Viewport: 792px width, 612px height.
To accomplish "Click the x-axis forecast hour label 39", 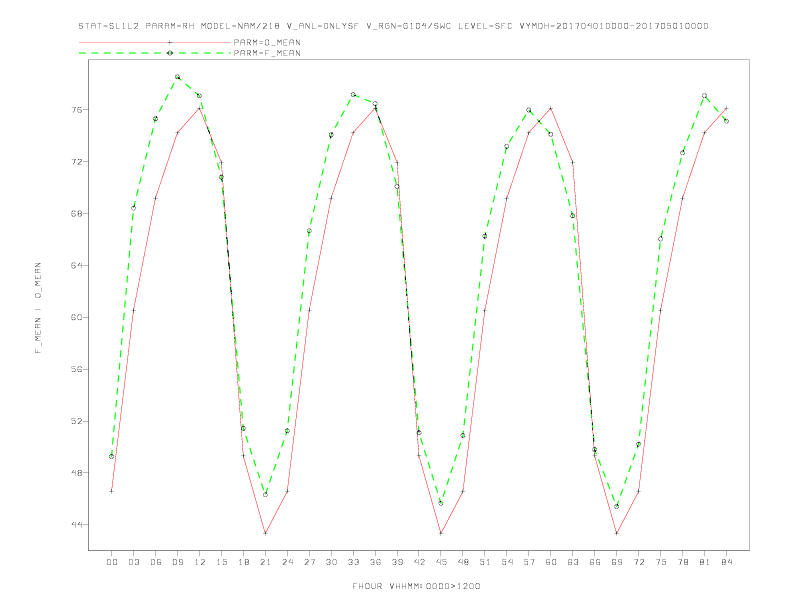I will tap(397, 562).
